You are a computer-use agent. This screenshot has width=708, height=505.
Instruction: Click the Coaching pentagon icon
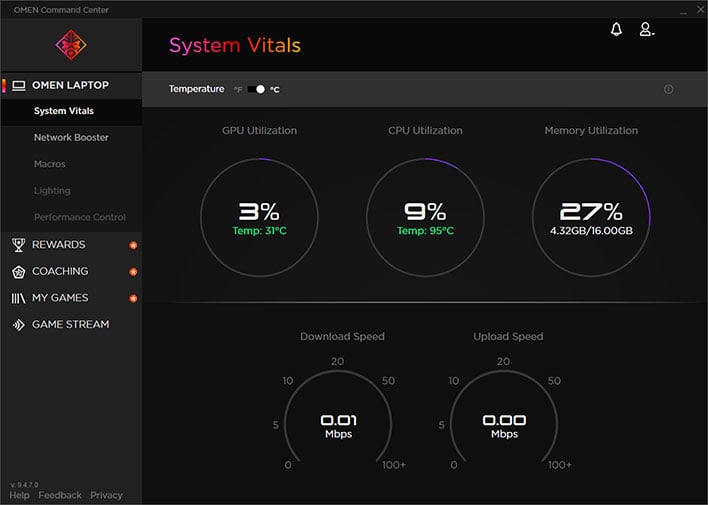click(x=19, y=272)
